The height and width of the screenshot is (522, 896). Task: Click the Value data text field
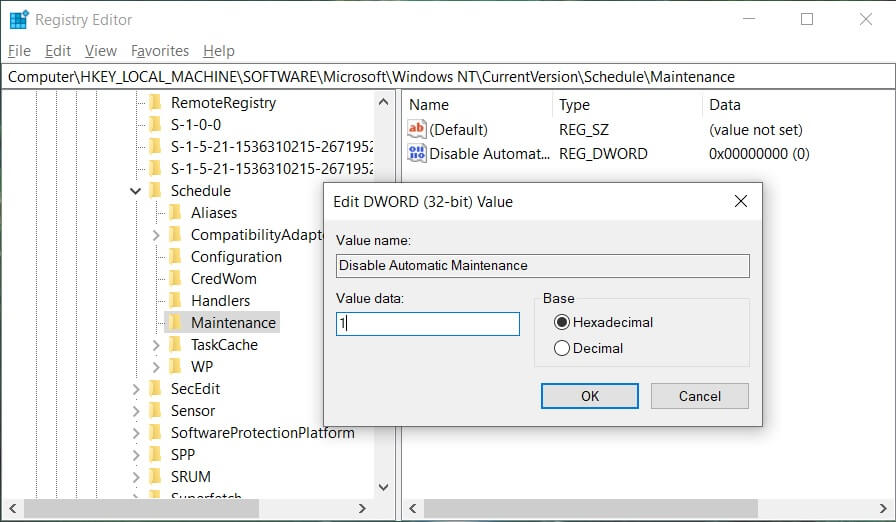pos(428,324)
